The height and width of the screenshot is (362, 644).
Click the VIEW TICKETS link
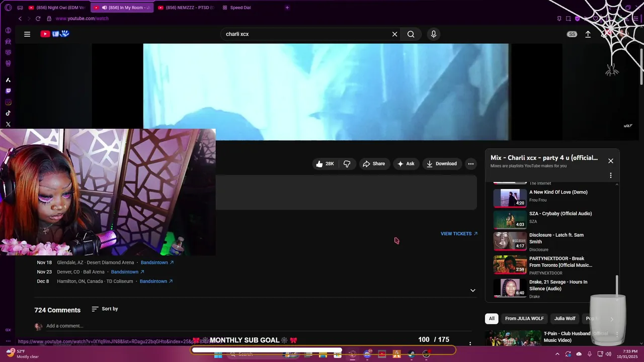pos(459,234)
